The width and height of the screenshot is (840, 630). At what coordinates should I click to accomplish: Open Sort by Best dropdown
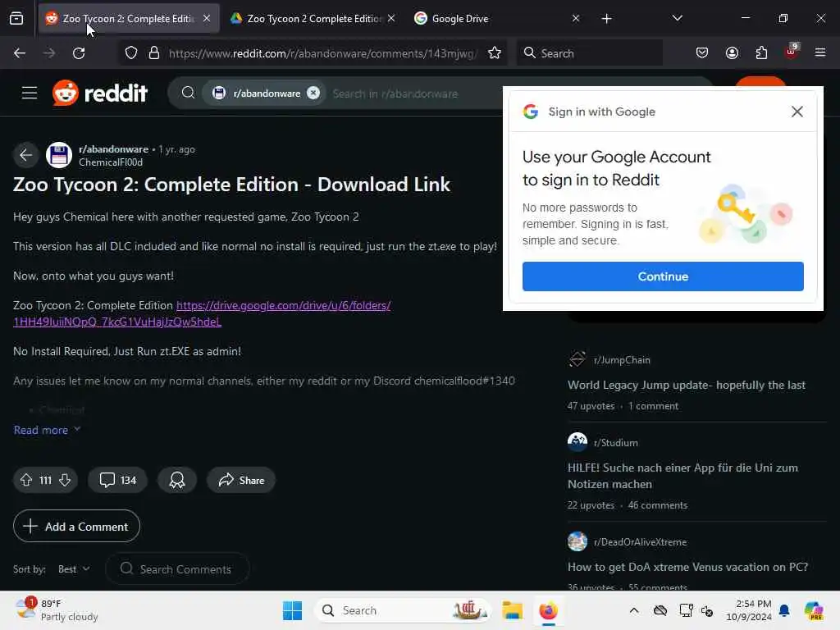74,569
